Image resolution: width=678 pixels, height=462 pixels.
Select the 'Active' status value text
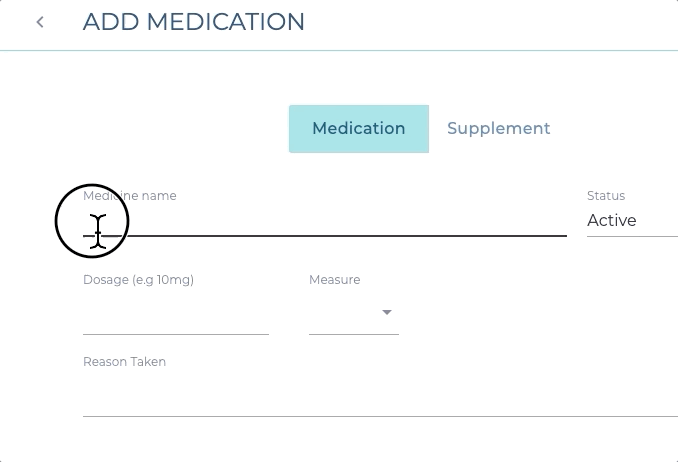pyautogui.click(x=612, y=221)
